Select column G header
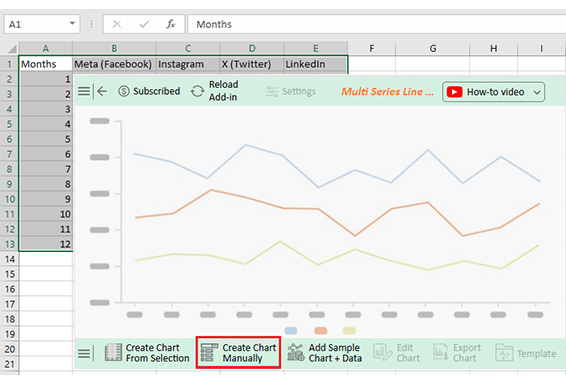Viewport: 566px width, 384px height. [433, 48]
